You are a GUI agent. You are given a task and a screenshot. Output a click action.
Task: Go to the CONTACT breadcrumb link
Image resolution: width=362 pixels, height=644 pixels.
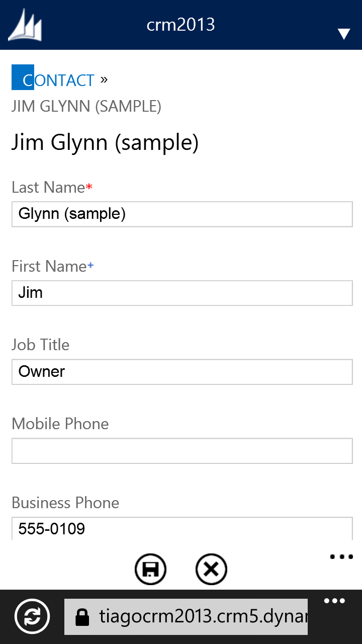coord(58,80)
